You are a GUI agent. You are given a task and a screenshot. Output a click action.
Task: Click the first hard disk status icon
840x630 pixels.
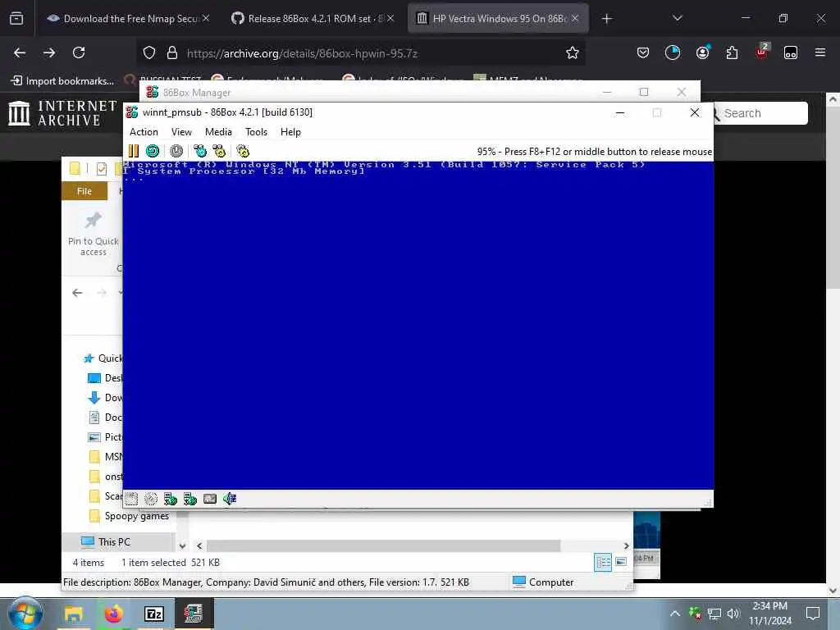171,499
